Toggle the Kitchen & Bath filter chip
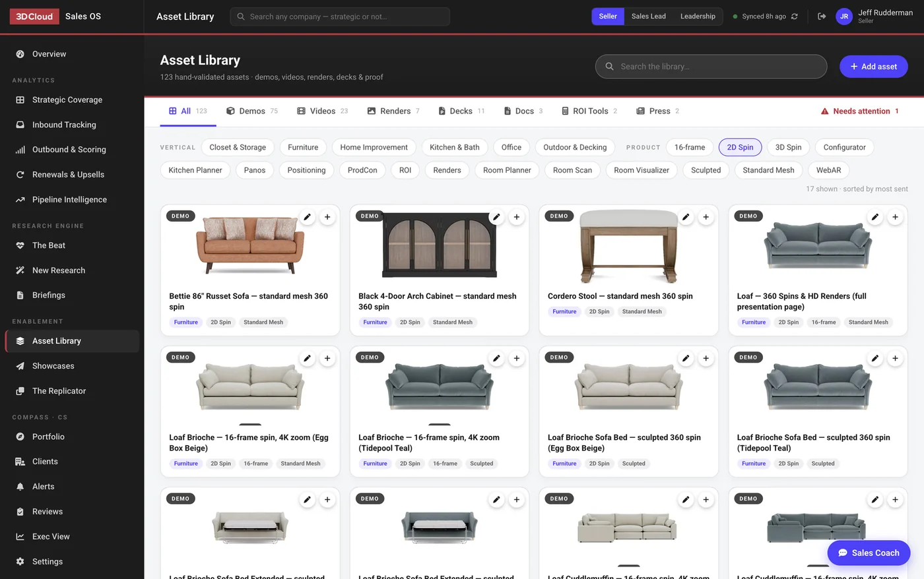The image size is (924, 579). click(x=455, y=148)
